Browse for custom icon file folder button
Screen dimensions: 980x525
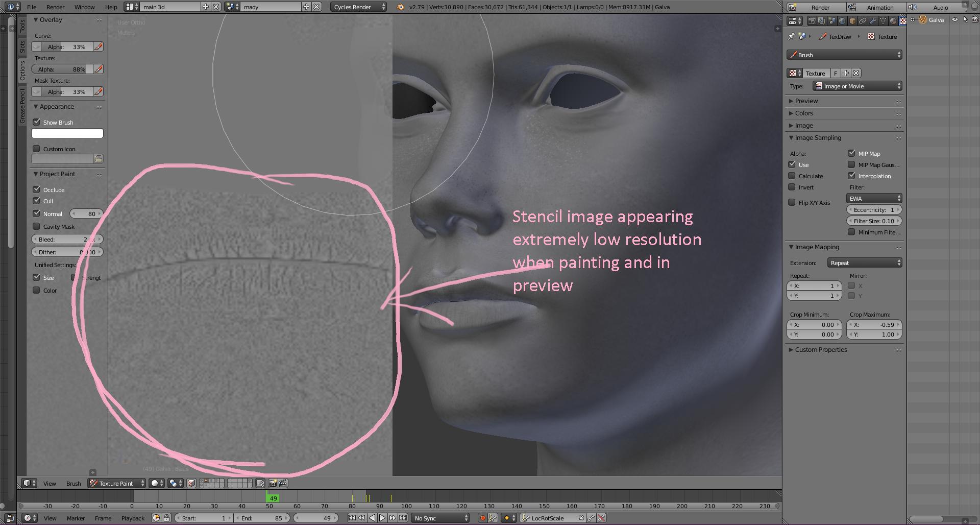[x=98, y=159]
